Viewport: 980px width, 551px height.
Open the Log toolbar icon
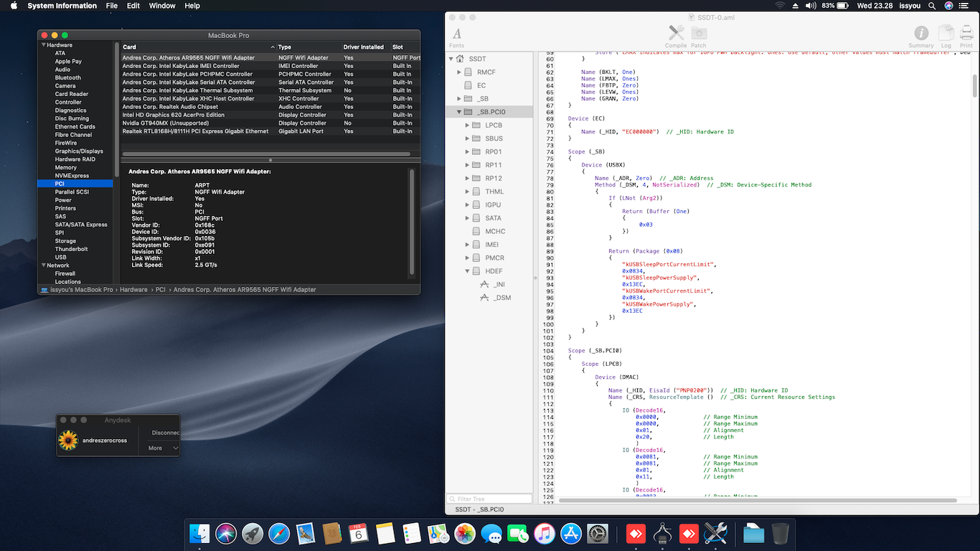(x=946, y=37)
